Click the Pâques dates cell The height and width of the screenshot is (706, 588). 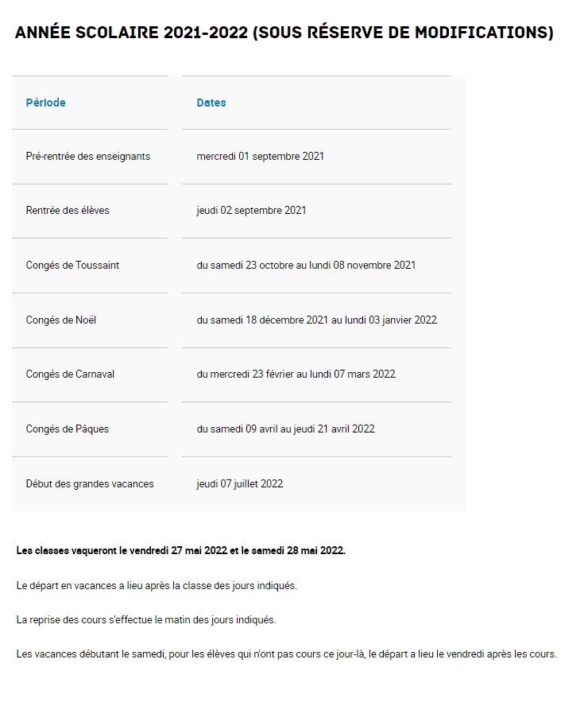pos(286,429)
